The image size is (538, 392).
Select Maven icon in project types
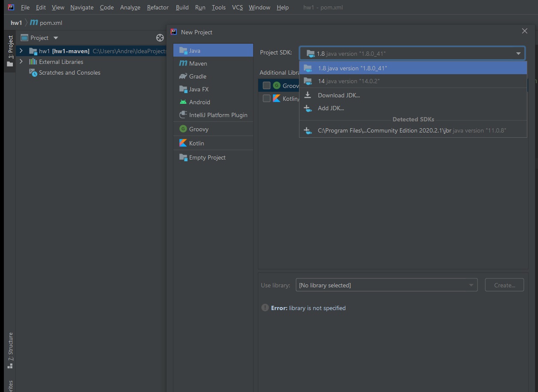[183, 63]
